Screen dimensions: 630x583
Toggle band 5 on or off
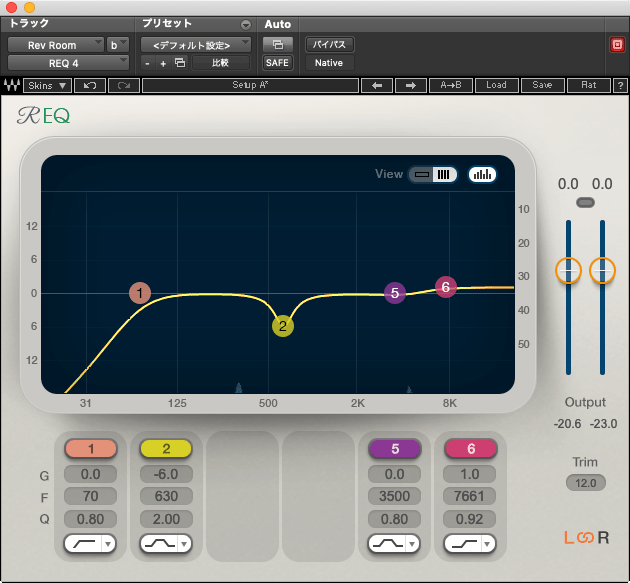point(395,448)
